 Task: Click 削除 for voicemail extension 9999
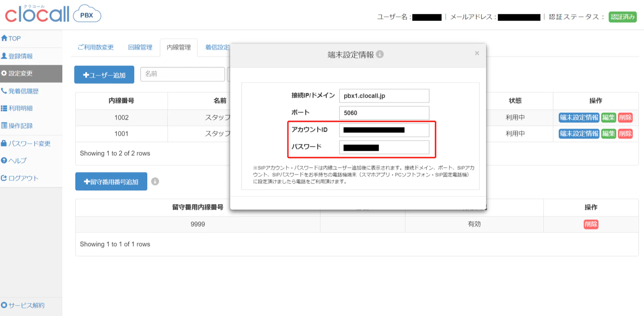(591, 224)
